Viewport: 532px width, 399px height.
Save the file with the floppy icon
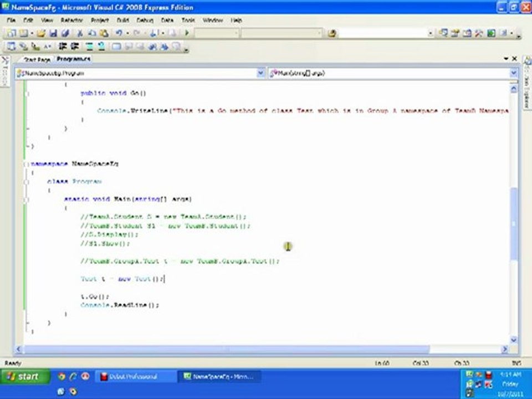[53, 33]
